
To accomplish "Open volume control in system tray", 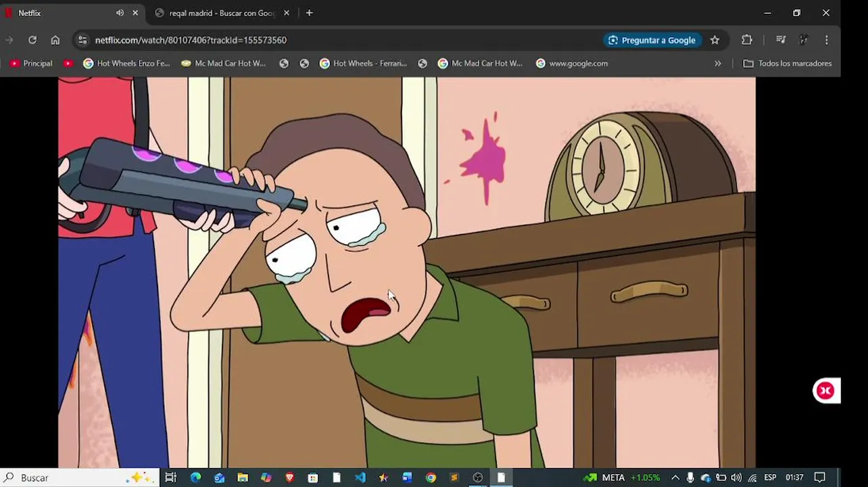I will click(736, 478).
